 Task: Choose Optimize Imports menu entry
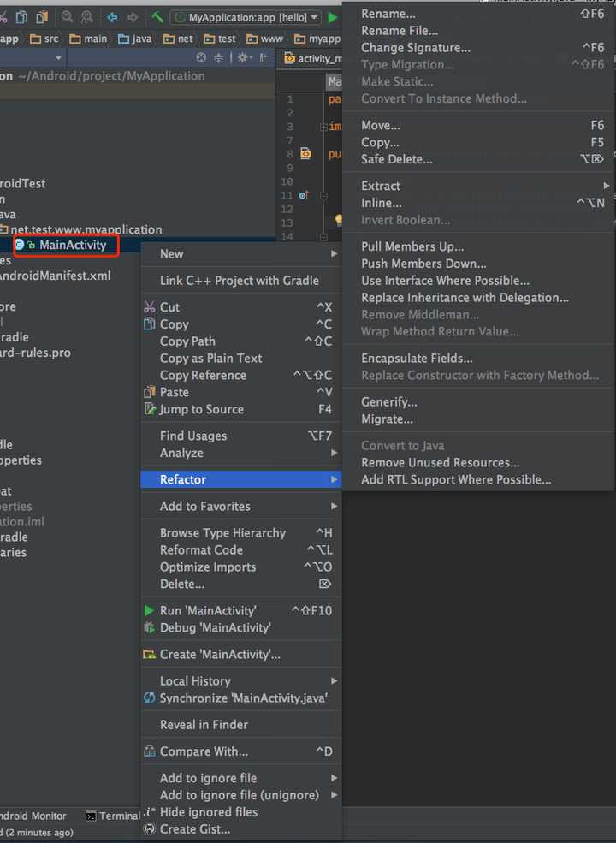point(240,567)
